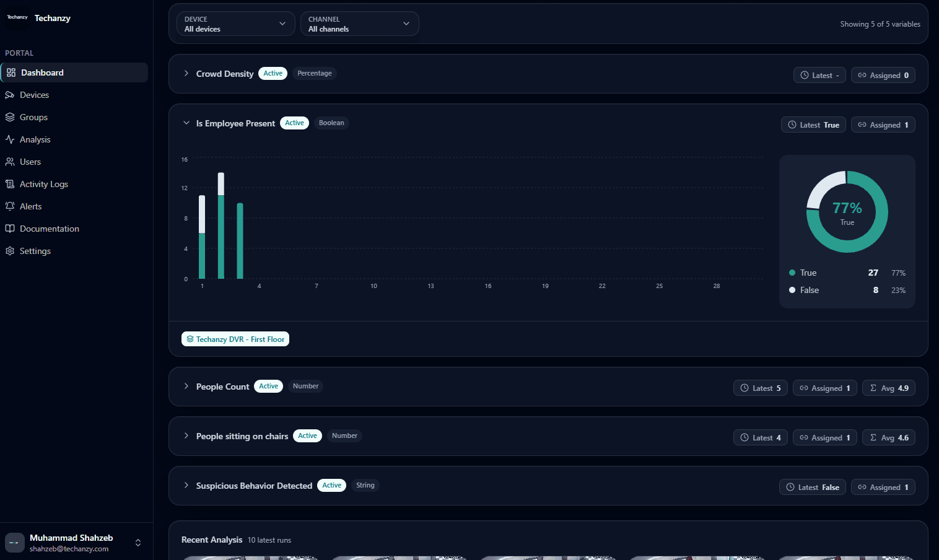The image size is (939, 560).
Task: Navigate to Analysis
Action: (x=74, y=139)
